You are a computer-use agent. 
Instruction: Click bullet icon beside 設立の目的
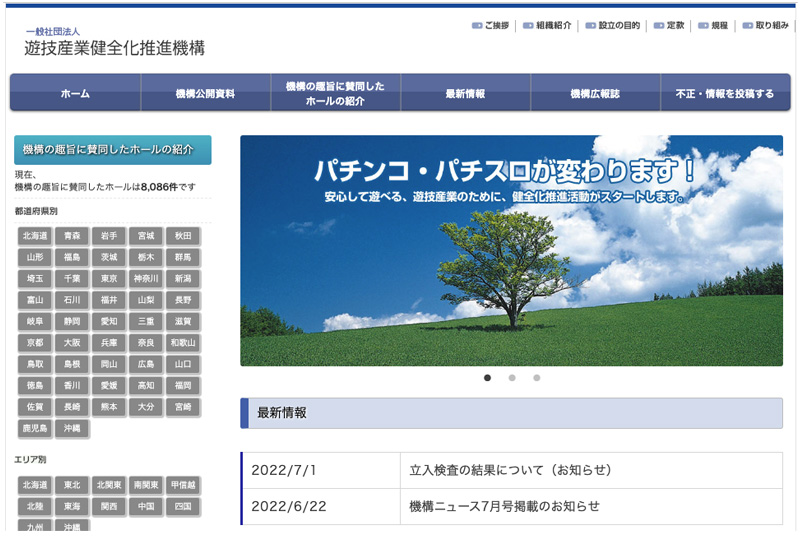coord(591,26)
